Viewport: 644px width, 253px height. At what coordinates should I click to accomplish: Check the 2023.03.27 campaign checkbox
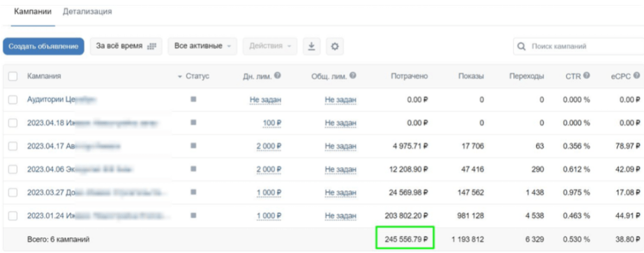click(x=13, y=192)
